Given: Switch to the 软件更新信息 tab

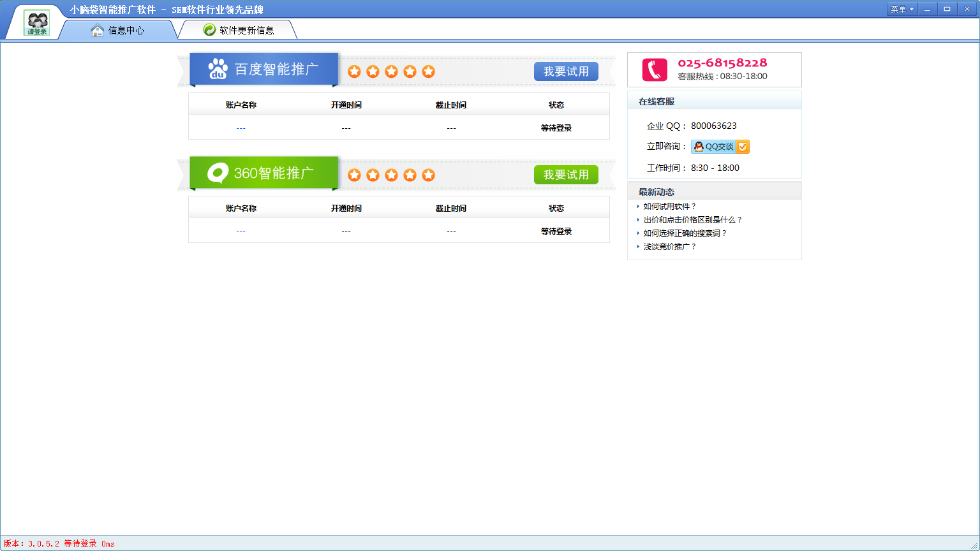Looking at the screenshot, I should point(237,30).
